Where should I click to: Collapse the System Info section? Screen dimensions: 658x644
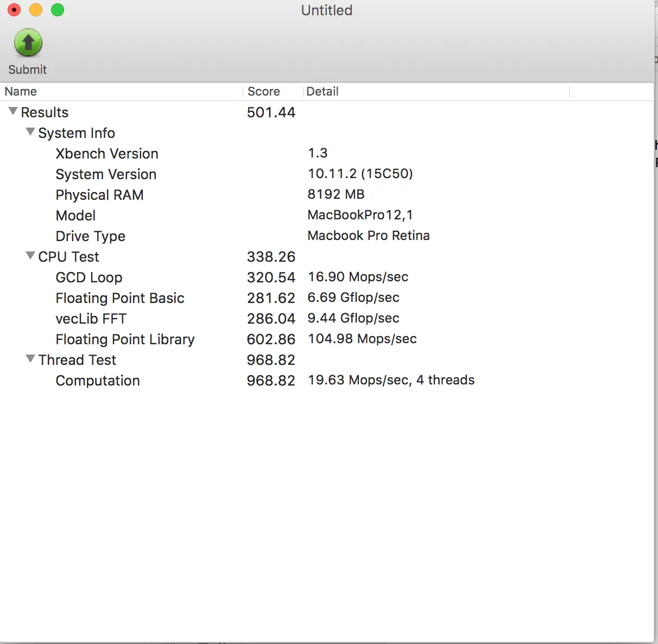(x=30, y=132)
